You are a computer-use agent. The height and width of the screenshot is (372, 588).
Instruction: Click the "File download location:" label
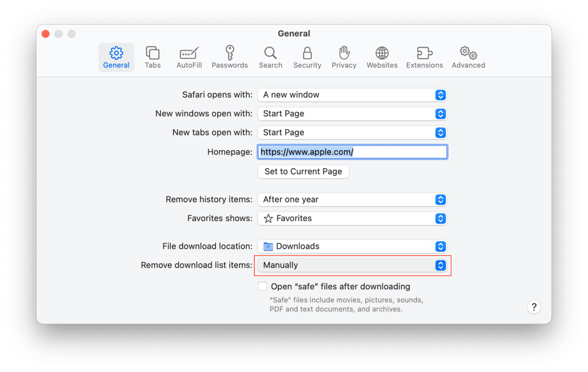click(208, 246)
